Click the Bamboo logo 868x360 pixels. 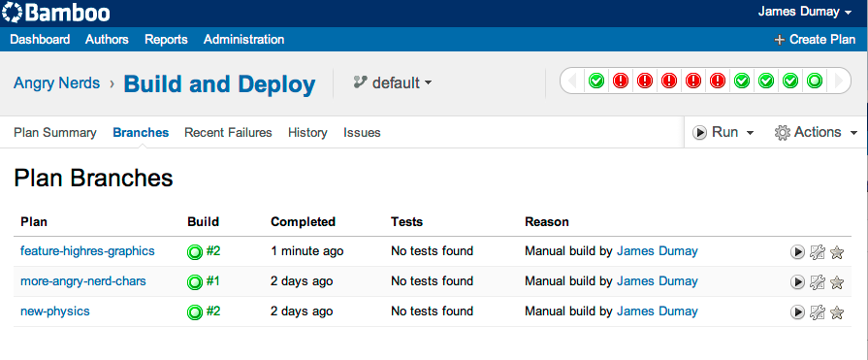[56, 13]
